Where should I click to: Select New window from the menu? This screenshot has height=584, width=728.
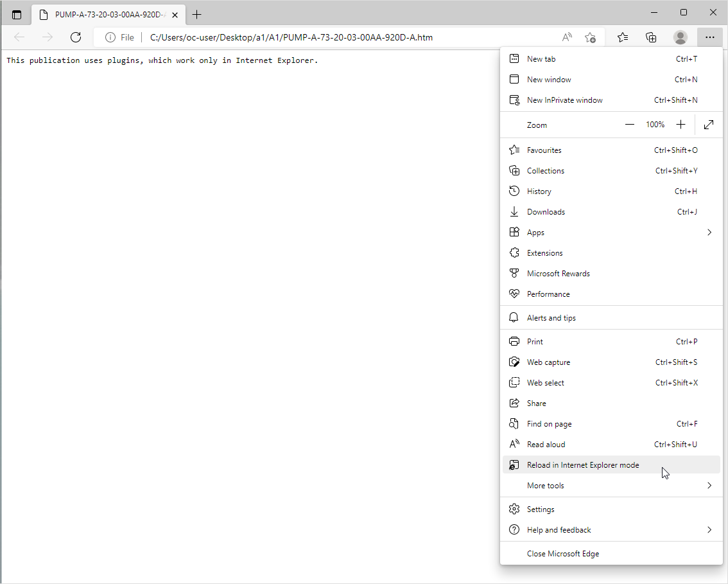pos(611,80)
